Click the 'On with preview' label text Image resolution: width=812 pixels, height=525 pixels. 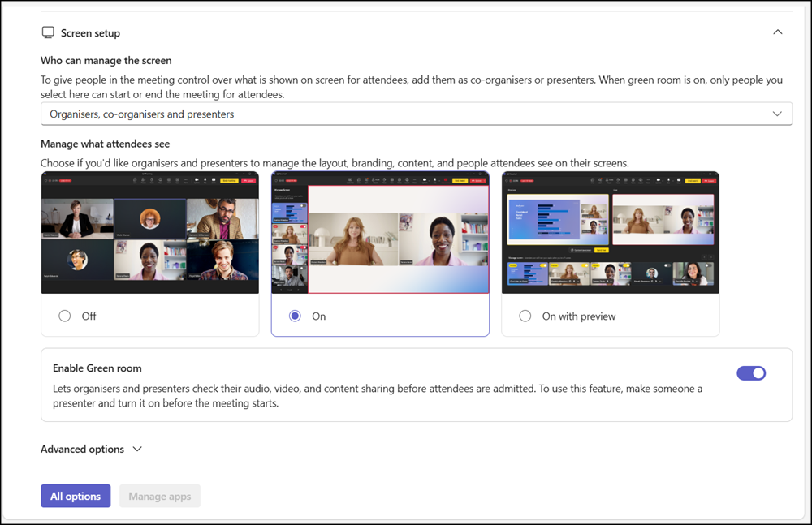pyautogui.click(x=579, y=316)
